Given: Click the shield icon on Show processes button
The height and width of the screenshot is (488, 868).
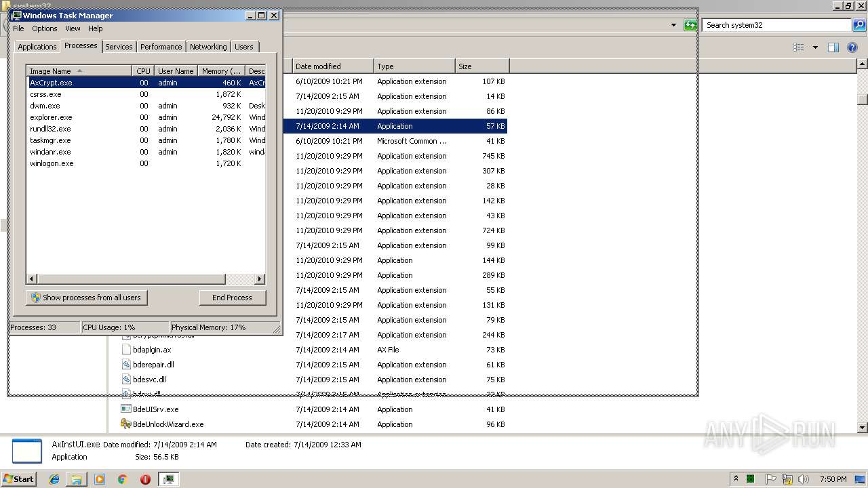Looking at the screenshot, I should (x=35, y=298).
